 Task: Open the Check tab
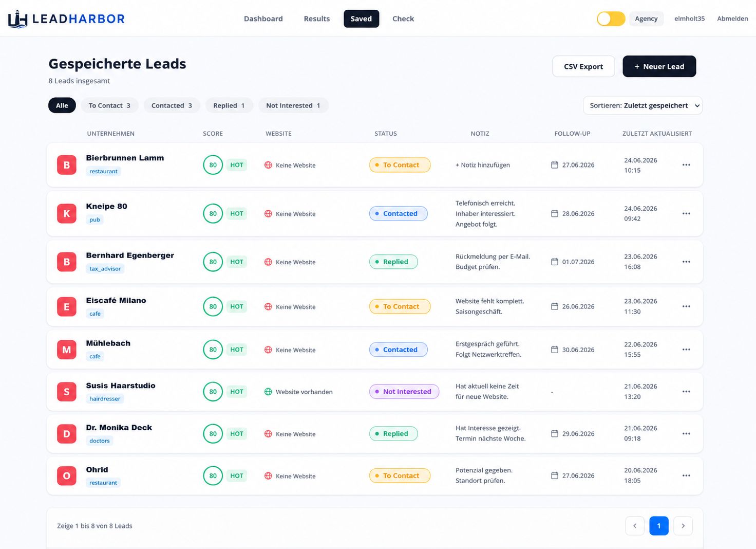click(403, 19)
